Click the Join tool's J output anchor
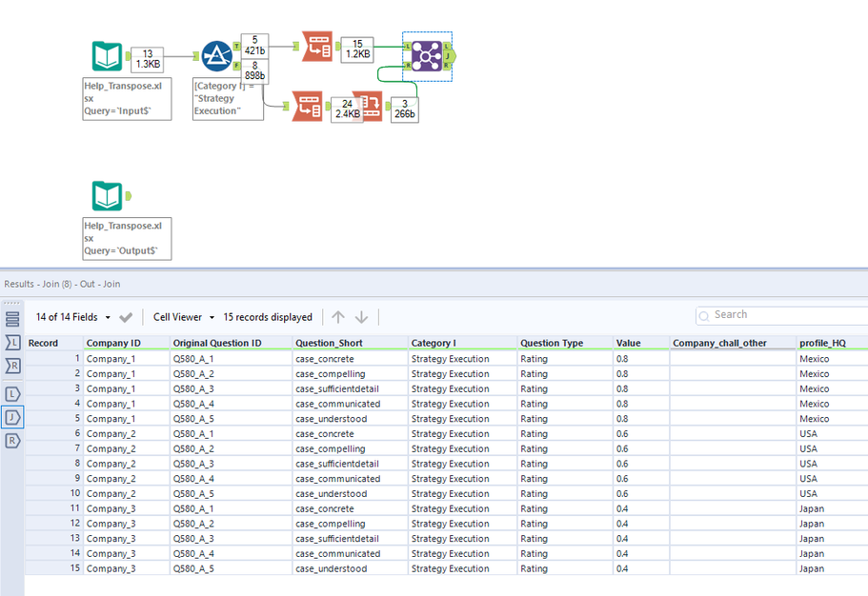The width and height of the screenshot is (868, 596). [450, 56]
